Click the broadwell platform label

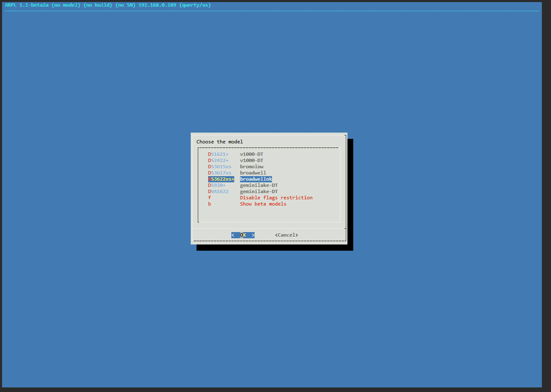(x=253, y=173)
